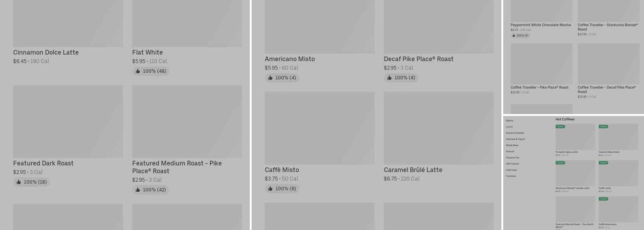
Task: Select the Caffè Misto product image
Action: pos(319,128)
